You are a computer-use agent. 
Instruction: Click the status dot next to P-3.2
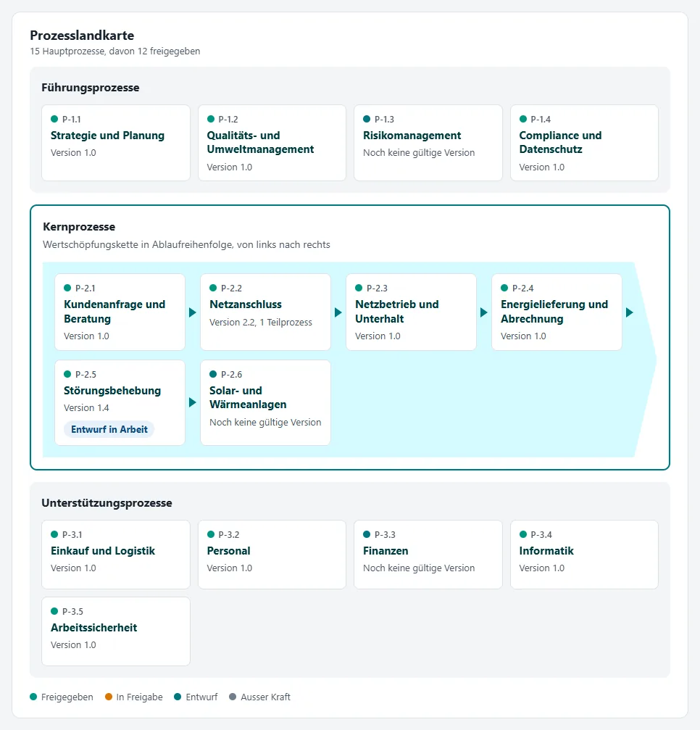211,534
